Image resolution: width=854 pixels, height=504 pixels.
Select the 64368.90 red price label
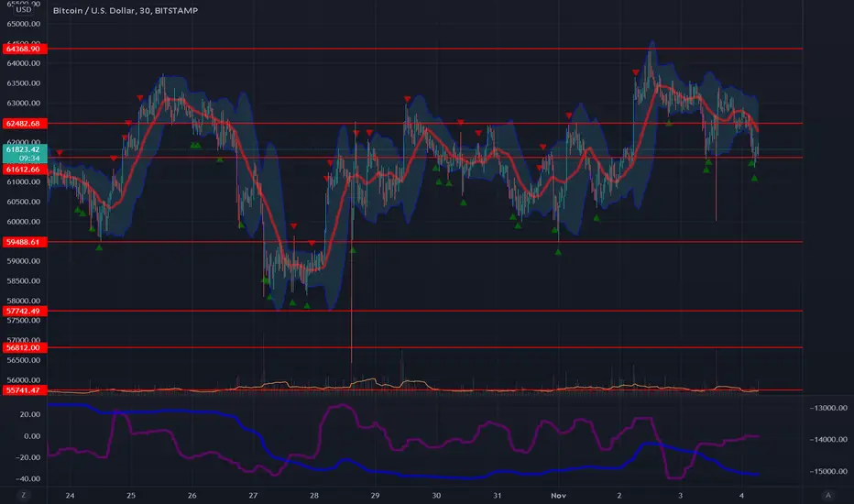(24, 49)
